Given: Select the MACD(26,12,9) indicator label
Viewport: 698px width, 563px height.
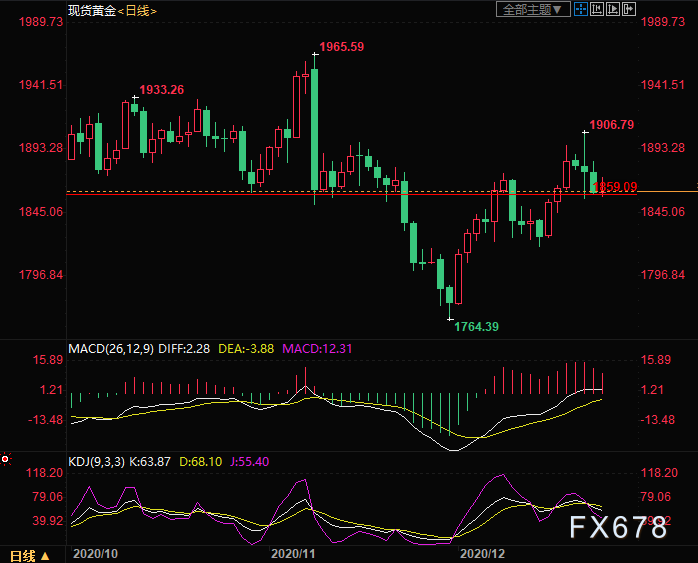Looking at the screenshot, I should click(111, 349).
